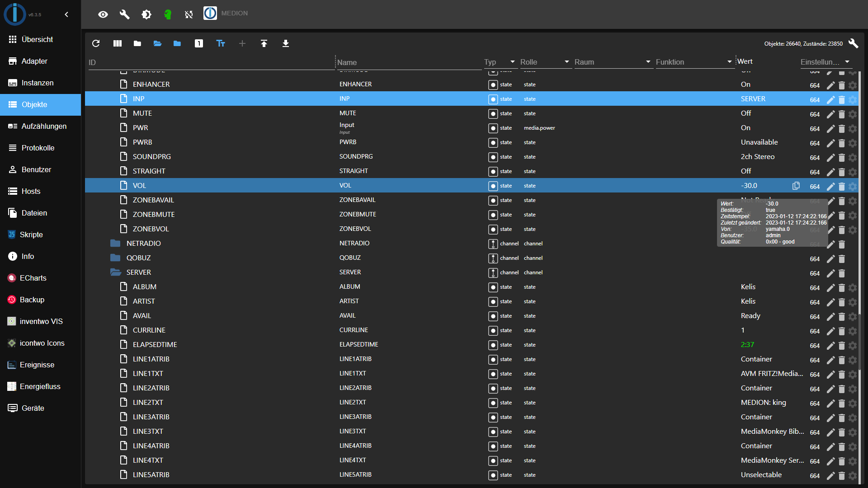Collapse all folders with the closed folder icon
Screen dimensions: 868x488
pos(137,43)
